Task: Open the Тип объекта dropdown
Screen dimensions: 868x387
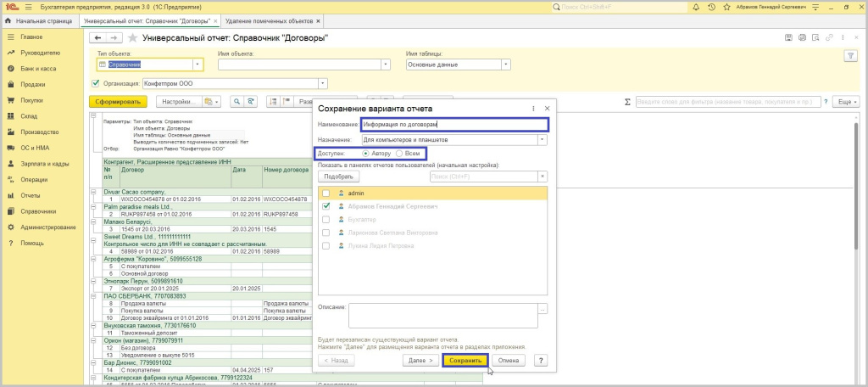Action: (x=198, y=64)
